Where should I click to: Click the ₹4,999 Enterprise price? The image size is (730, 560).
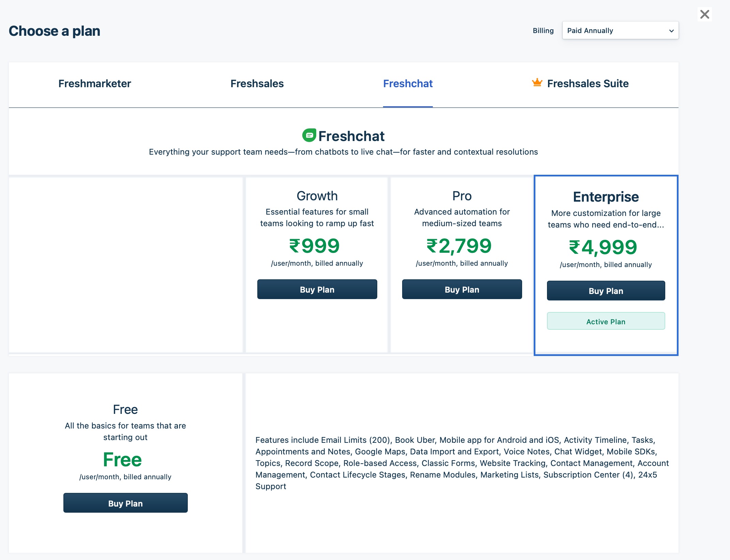tap(603, 247)
